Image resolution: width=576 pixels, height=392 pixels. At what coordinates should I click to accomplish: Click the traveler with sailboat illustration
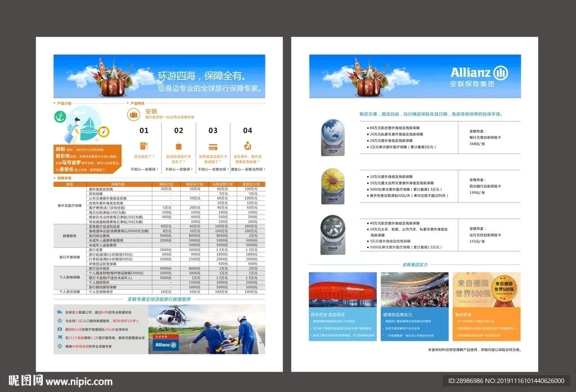pyautogui.click(x=82, y=125)
